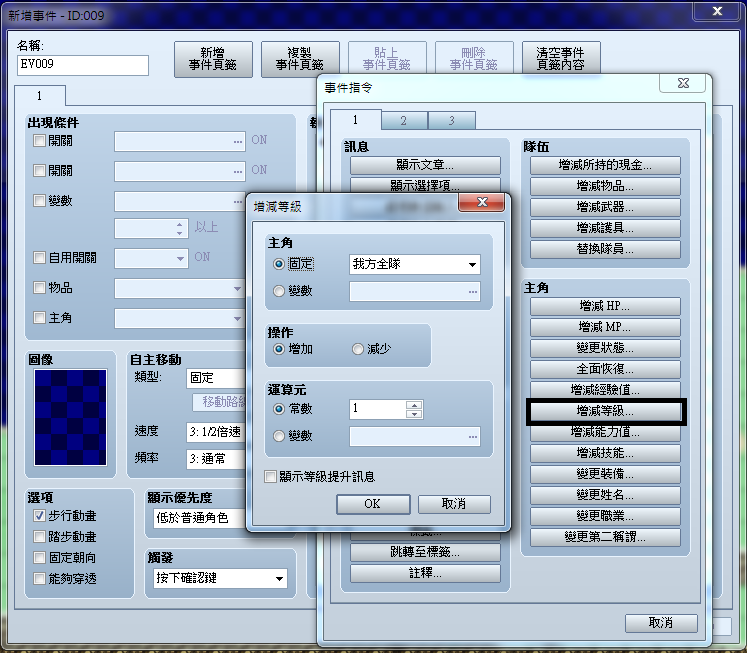
Task: Click the 變更第二稱謂... command
Action: 605,537
